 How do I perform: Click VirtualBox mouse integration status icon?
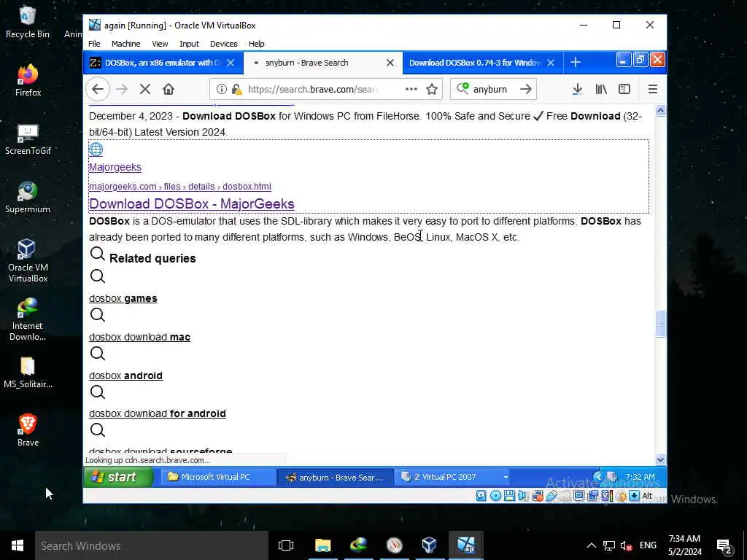click(621, 496)
